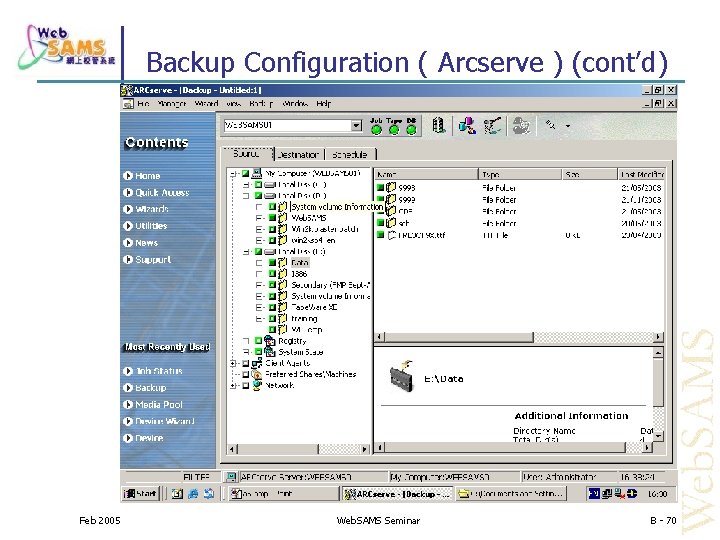Toggle the My Computer backup checkbox
This screenshot has width=720, height=540.
pyautogui.click(x=245, y=174)
